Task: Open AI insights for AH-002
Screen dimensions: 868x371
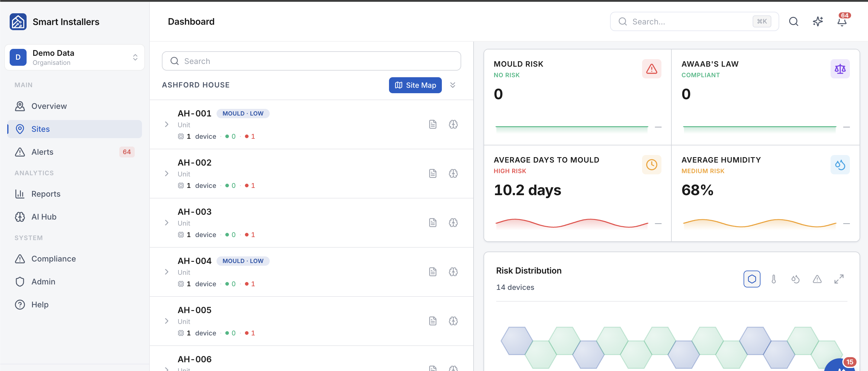Action: (x=453, y=173)
